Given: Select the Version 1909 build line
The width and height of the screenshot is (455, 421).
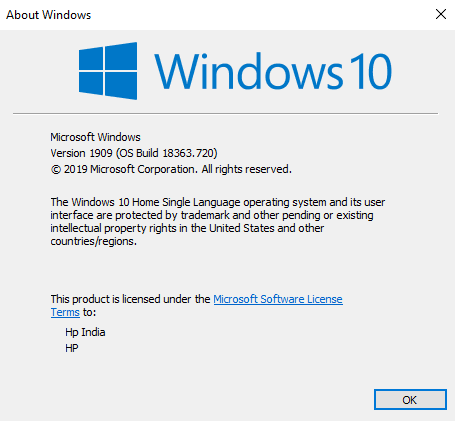Looking at the screenshot, I should 134,153.
